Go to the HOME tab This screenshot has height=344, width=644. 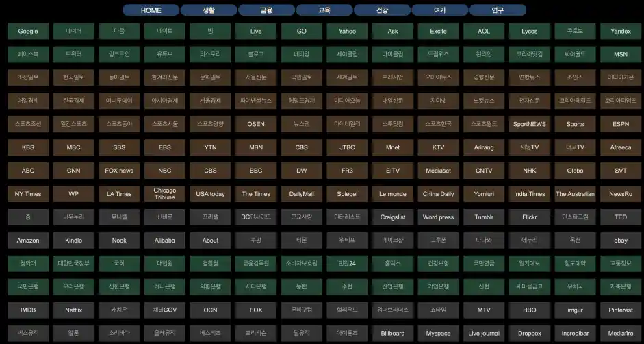[151, 10]
